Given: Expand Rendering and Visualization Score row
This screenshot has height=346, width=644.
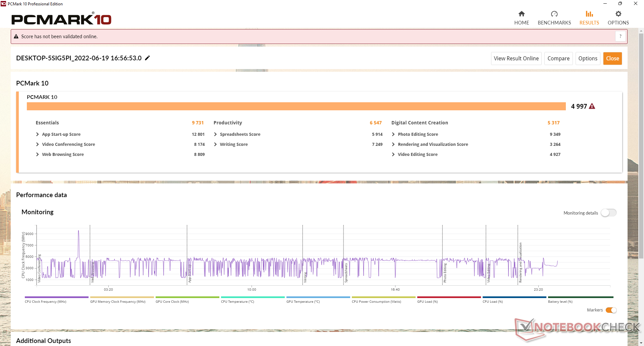Looking at the screenshot, I should coord(393,145).
